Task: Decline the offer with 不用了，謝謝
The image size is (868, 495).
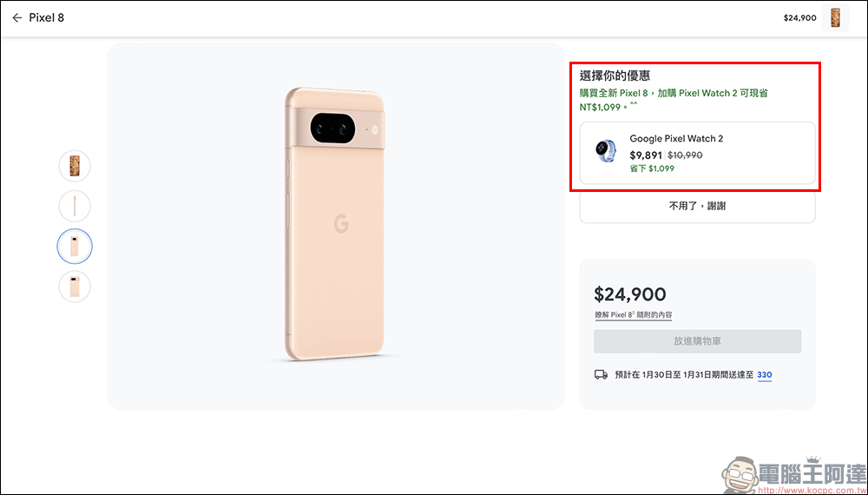Action: tap(697, 207)
